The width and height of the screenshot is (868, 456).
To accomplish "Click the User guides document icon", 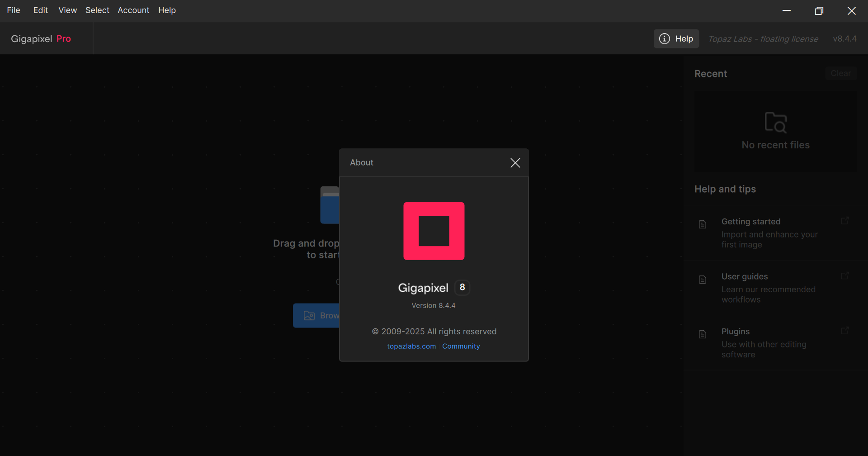I will click(x=703, y=280).
